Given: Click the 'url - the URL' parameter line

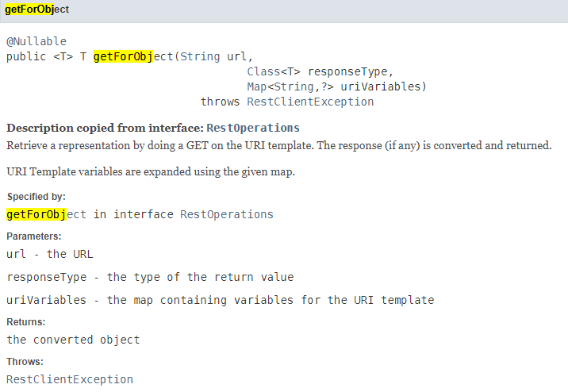Looking at the screenshot, I should 50,254.
